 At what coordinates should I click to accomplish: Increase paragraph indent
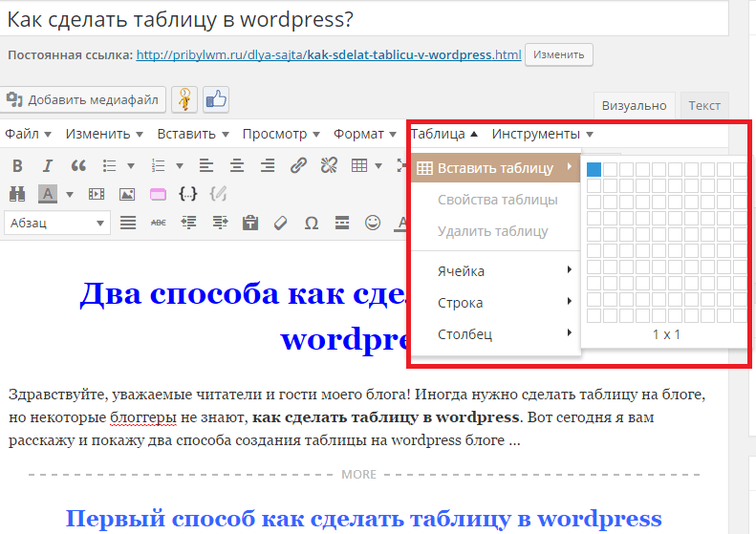220,223
